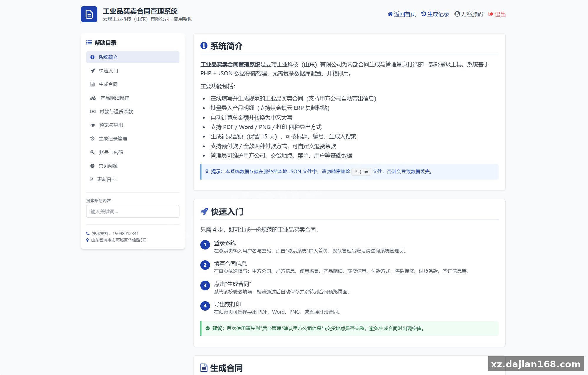Click the info icon in 系统简介 heading
Image resolution: width=588 pixels, height=375 pixels.
(x=204, y=46)
